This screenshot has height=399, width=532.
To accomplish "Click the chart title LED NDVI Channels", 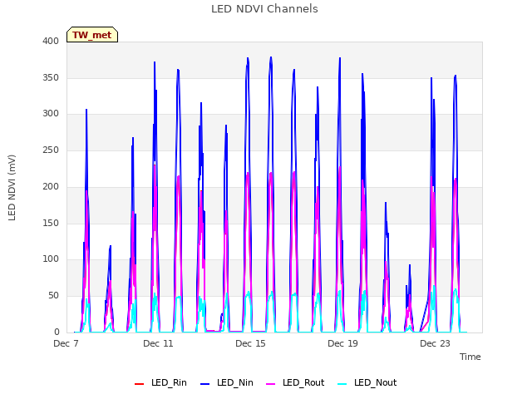I will click(x=264, y=9).
